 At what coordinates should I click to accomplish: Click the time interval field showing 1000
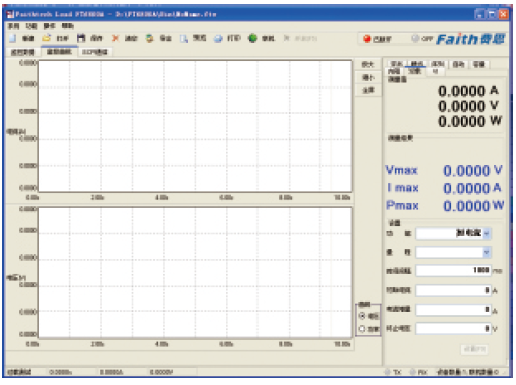[454, 270]
